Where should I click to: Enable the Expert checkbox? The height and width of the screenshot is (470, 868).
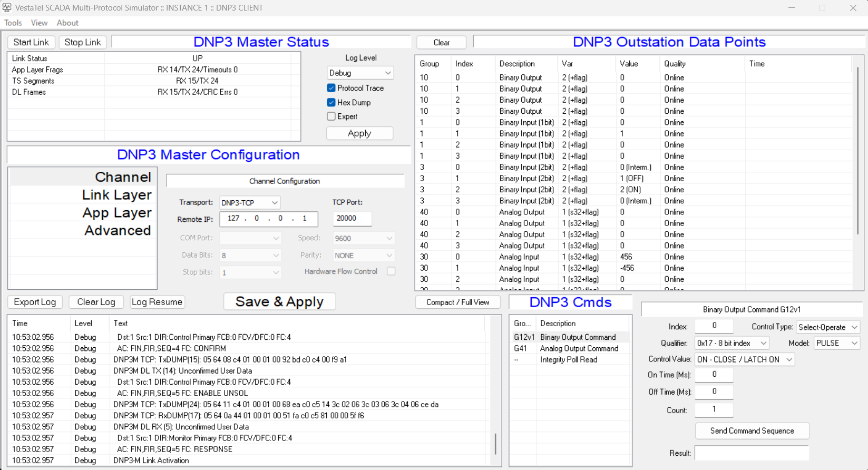(x=331, y=116)
